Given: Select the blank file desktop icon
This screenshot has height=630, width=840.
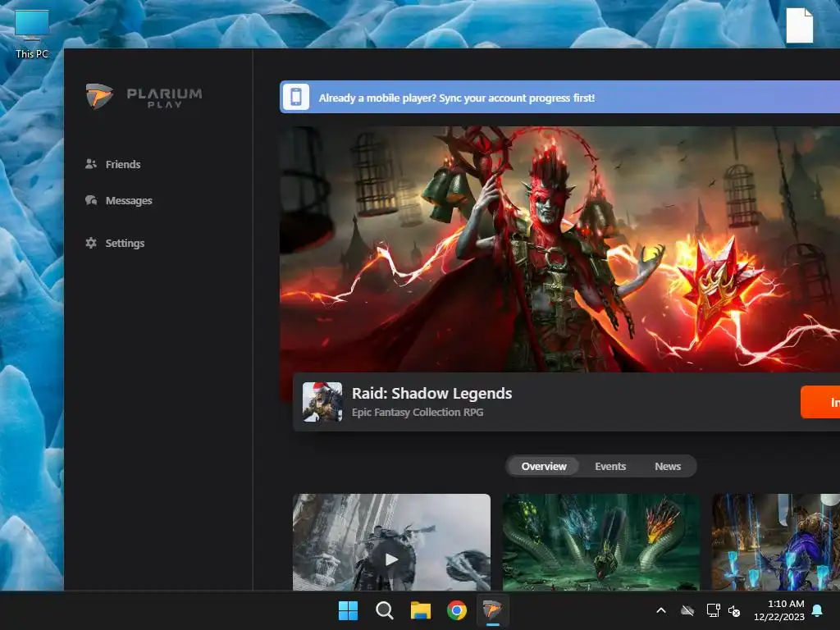Looking at the screenshot, I should 800,25.
